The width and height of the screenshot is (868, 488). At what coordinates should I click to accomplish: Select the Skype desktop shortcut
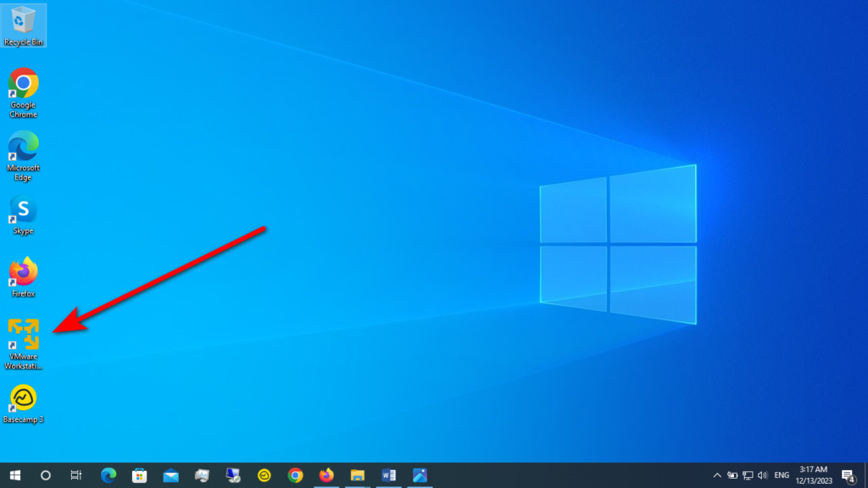[x=23, y=214]
